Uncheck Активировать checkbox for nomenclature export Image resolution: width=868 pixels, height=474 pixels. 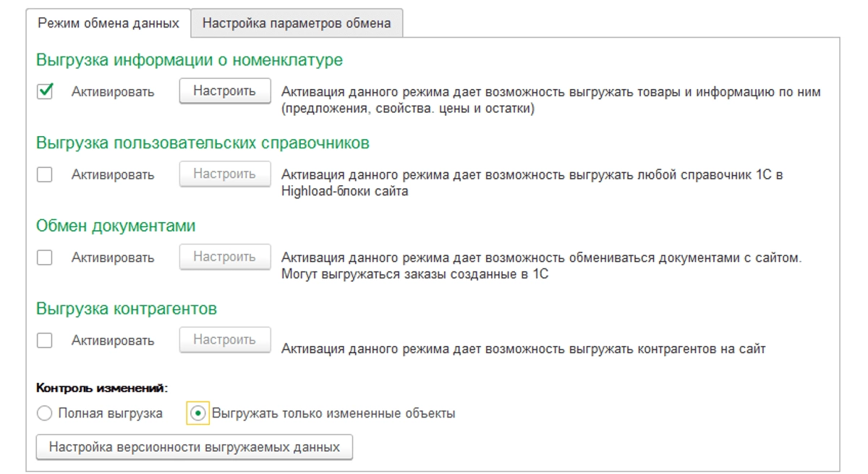click(45, 92)
